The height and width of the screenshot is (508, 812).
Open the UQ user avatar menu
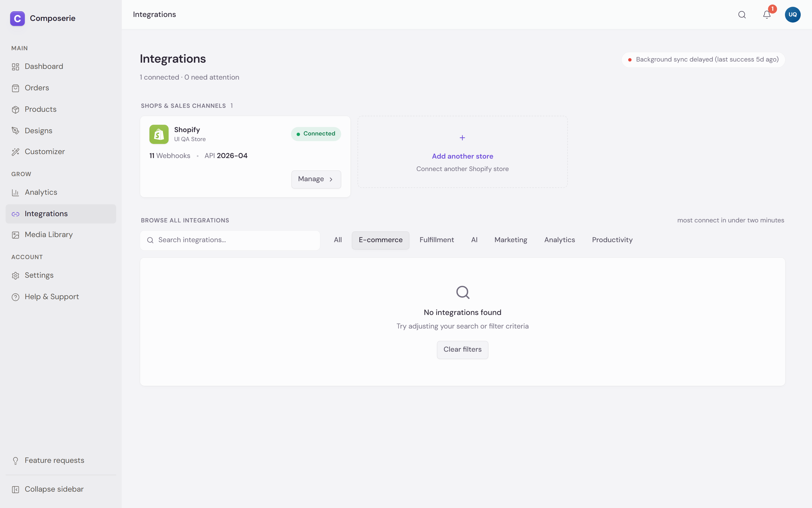pos(793,14)
